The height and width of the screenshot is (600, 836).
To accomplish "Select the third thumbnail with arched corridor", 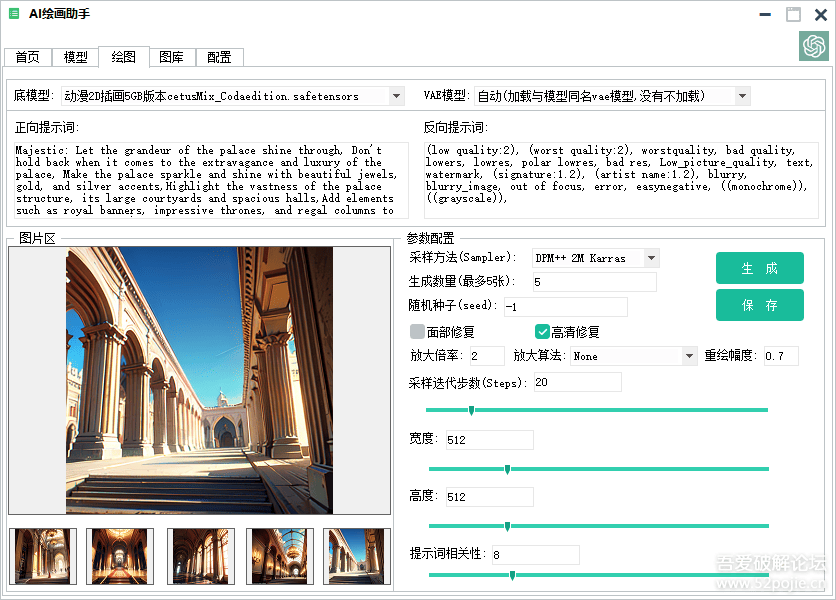I will 200,556.
